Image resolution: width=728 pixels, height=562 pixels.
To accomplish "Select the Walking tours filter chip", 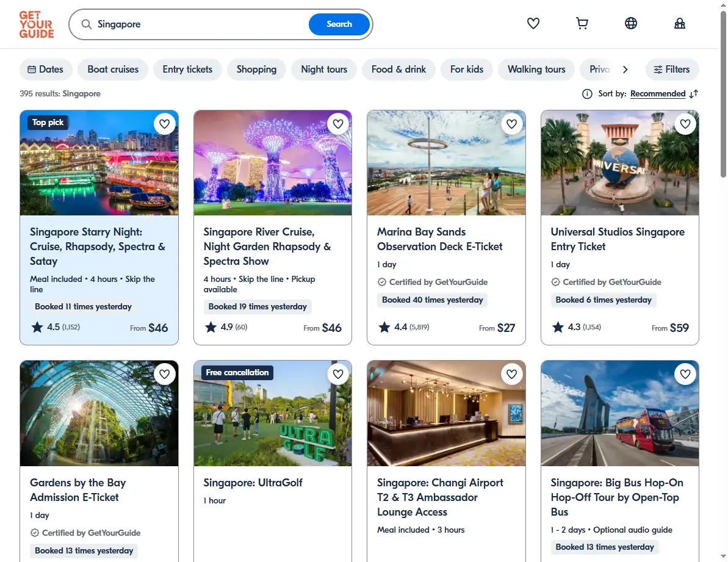I will [536, 69].
